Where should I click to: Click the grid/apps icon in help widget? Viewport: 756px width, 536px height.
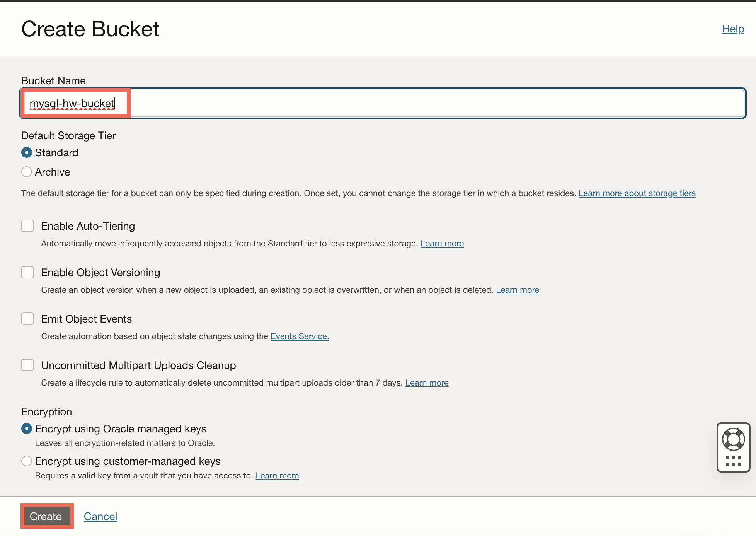tap(734, 461)
